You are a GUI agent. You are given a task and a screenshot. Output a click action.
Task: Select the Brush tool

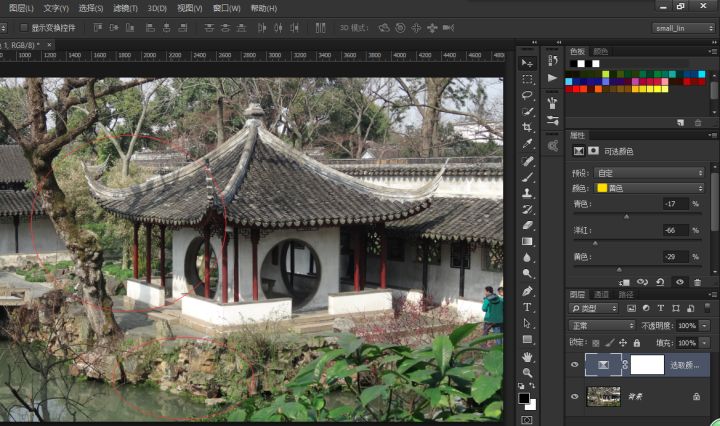tap(527, 177)
